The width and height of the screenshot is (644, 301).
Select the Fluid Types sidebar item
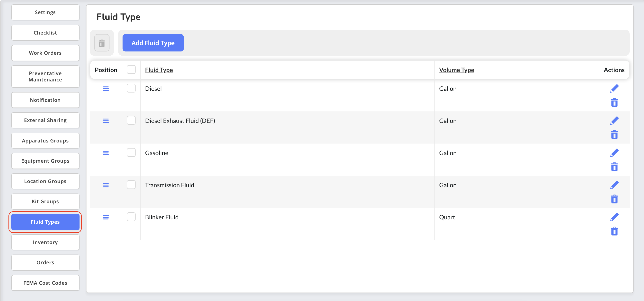[x=45, y=222]
